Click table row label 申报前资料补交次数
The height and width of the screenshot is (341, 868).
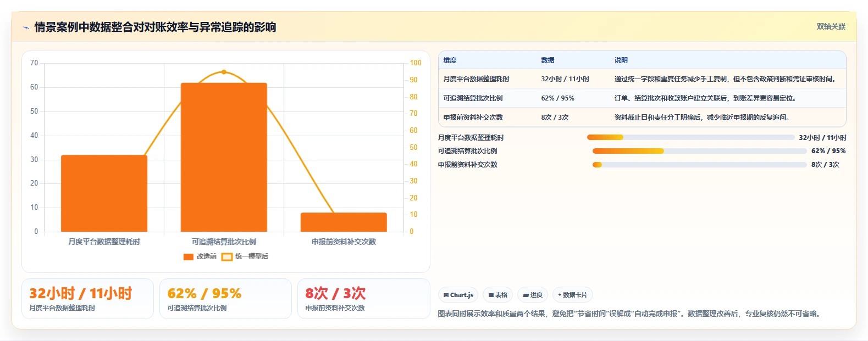coord(473,118)
